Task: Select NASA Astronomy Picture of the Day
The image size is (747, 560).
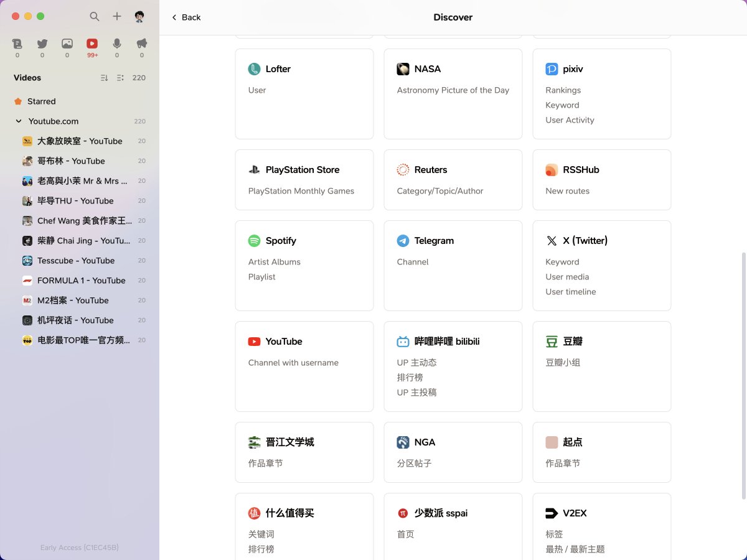Action: (x=453, y=90)
